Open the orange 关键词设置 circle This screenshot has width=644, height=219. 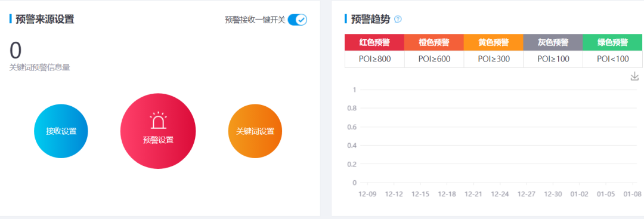(255, 131)
